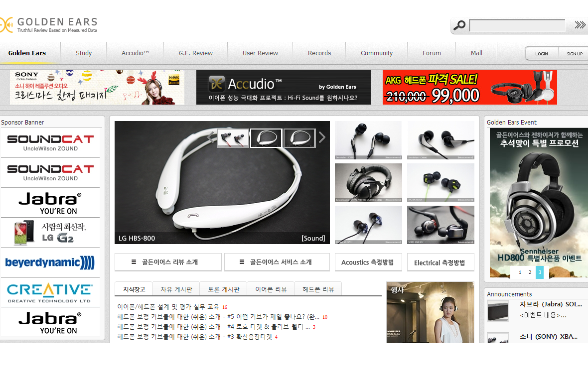588x392 pixels.
Task: Open post 이어폰/헤드폰 설계 및 평가 실무 교육
Action: [168, 307]
